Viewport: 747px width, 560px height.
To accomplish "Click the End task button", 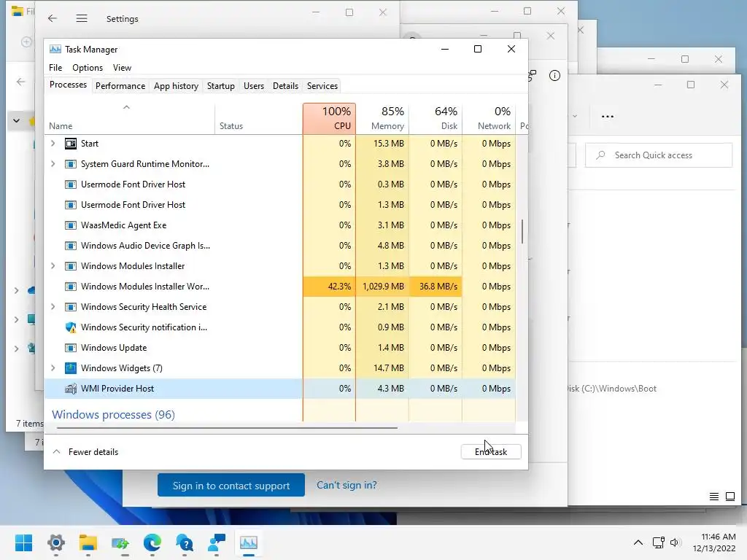I will pyautogui.click(x=491, y=452).
